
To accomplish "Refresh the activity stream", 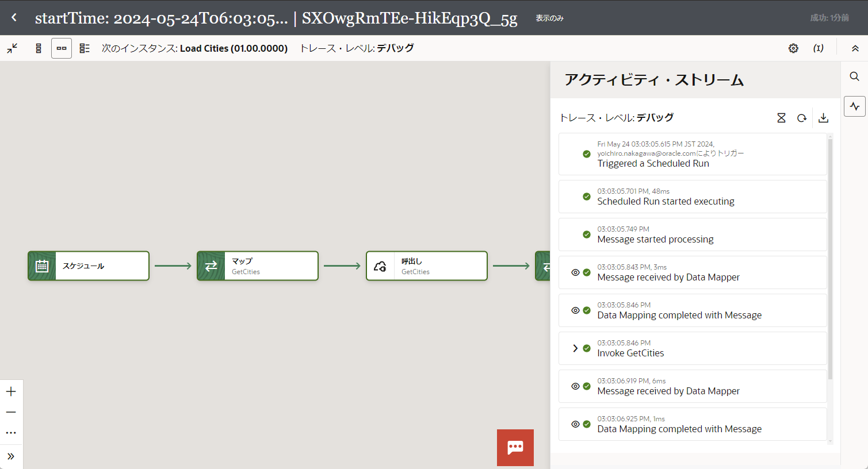I will click(x=802, y=118).
